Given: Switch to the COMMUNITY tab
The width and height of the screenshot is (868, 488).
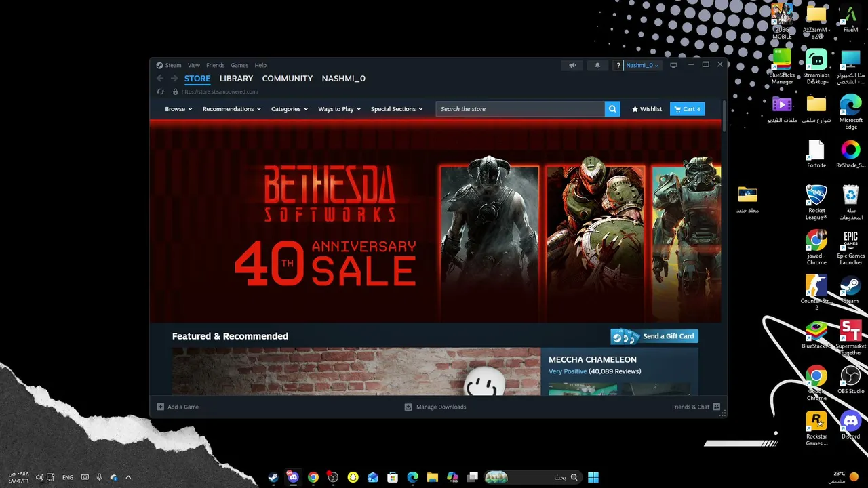Looking at the screenshot, I should [x=288, y=79].
